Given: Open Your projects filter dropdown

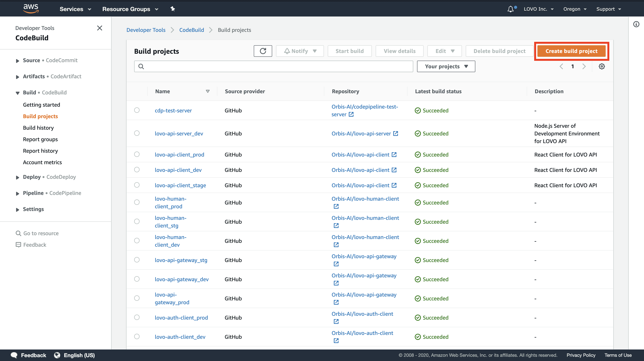Looking at the screenshot, I should 446,66.
